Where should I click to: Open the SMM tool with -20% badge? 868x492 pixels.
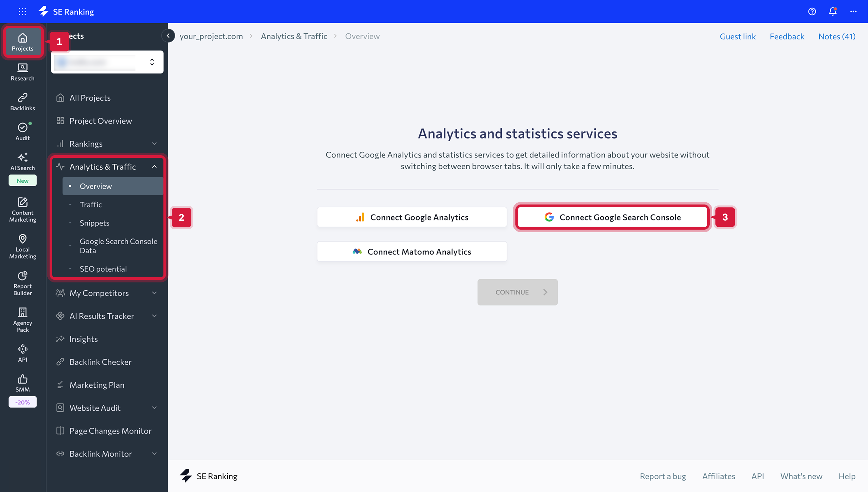coord(22,383)
